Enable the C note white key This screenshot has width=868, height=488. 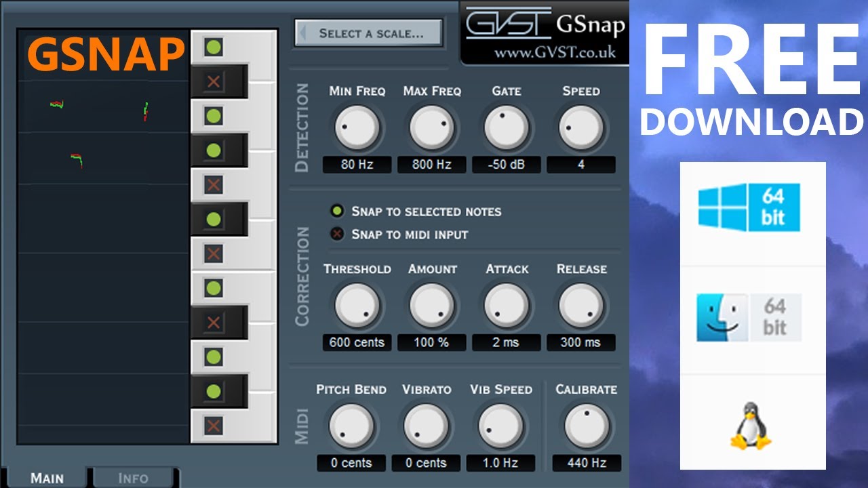[214, 426]
